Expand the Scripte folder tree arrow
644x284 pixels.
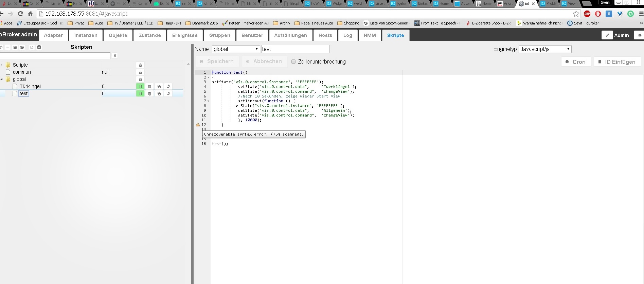[2, 65]
